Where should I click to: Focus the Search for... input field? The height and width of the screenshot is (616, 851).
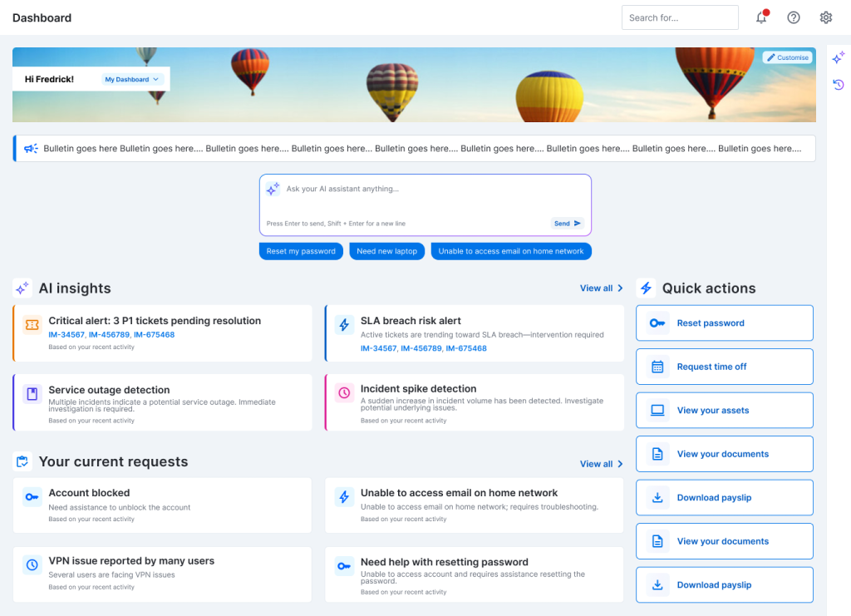[680, 17]
